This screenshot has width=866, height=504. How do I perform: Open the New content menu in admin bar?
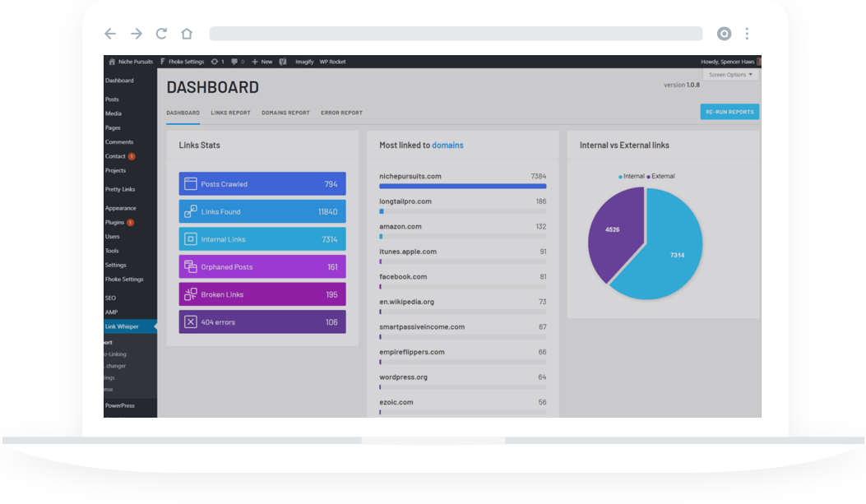point(262,62)
